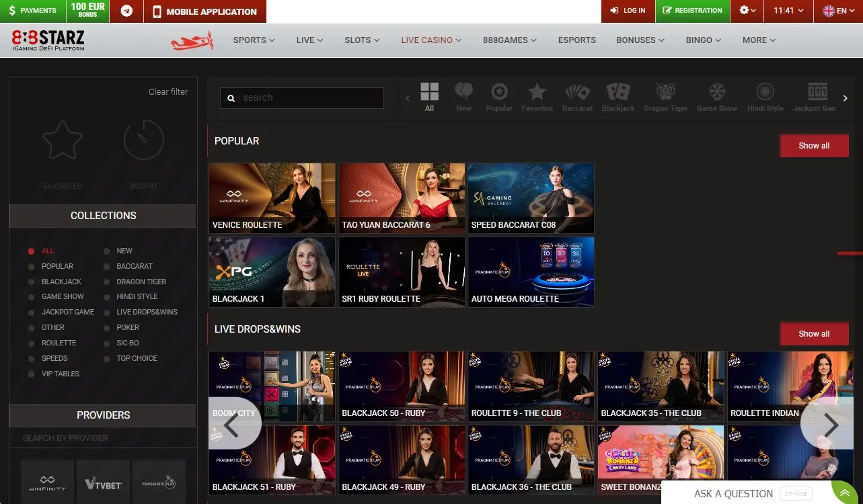Open the Telegram channel icon

pos(126,11)
